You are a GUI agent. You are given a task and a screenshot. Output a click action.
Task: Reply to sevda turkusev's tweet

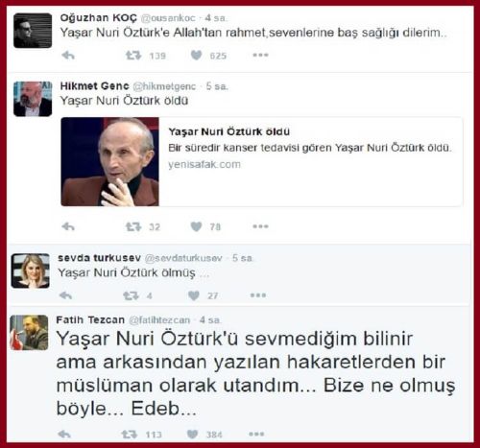coord(65,295)
